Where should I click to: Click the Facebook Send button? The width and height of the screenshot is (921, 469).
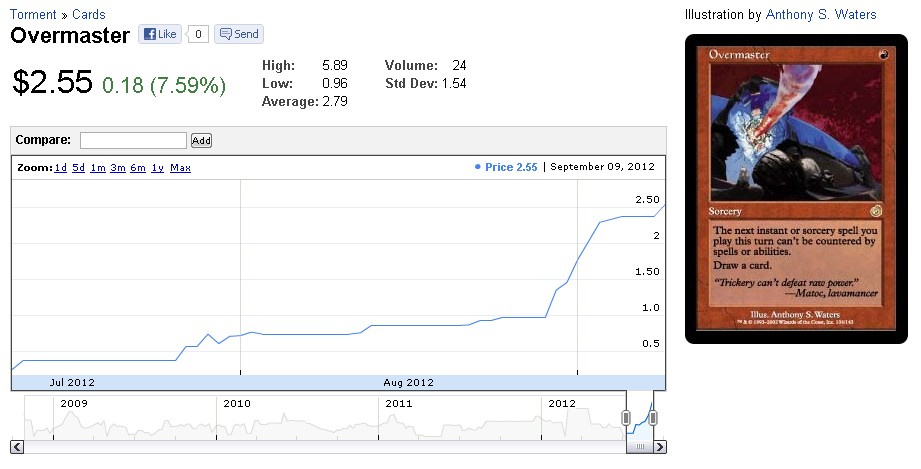pos(238,34)
